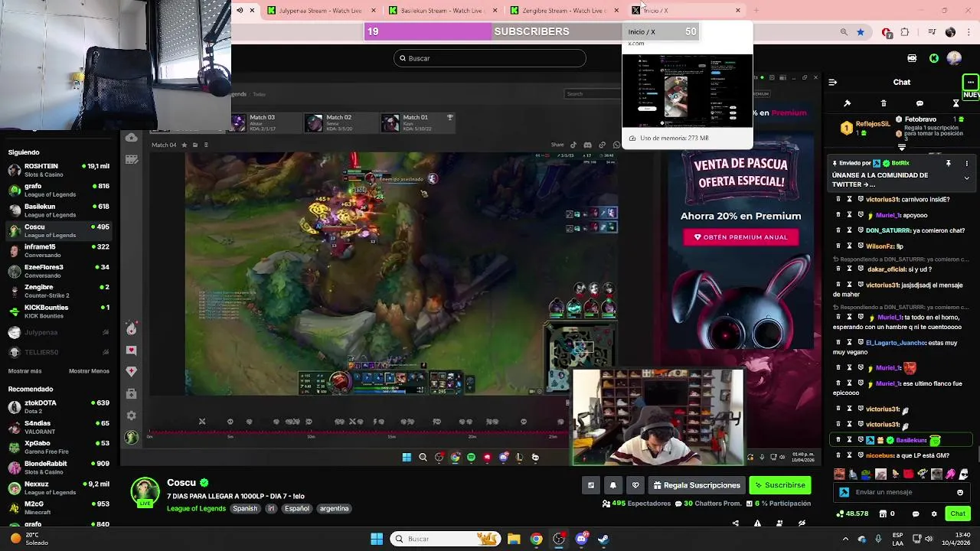Image resolution: width=980 pixels, height=551 pixels.
Task: Click the green Chat send button
Action: [958, 514]
